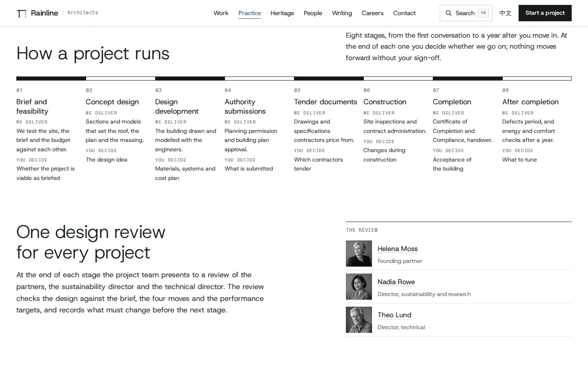Click 'Director, technical' role text

[401, 327]
